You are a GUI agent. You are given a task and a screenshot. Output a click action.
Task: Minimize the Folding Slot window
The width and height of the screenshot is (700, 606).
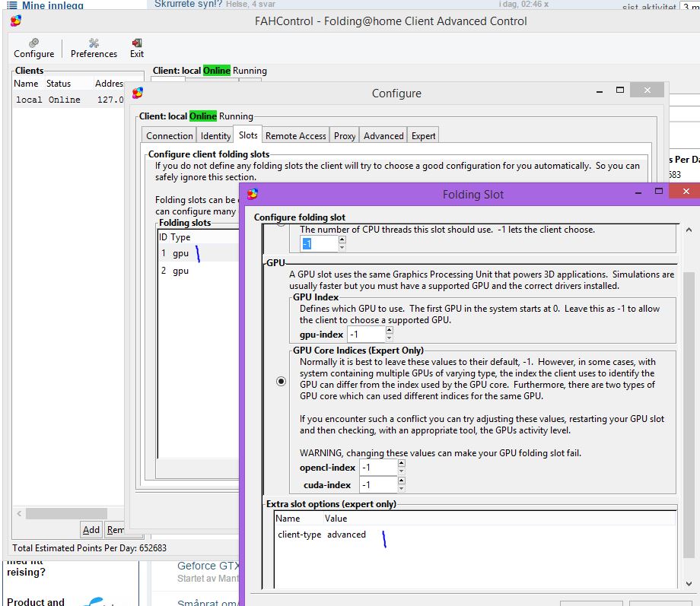coord(638,192)
